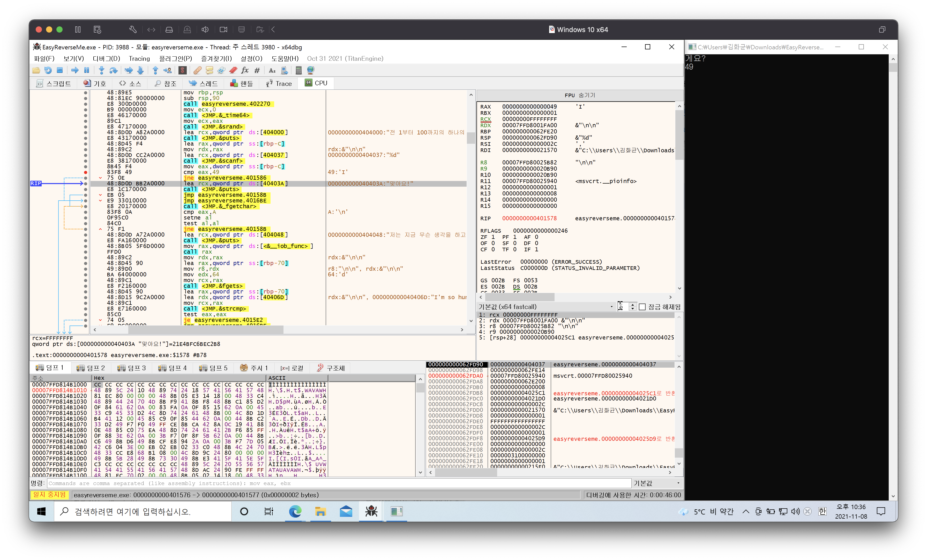This screenshot has width=927, height=560.
Task: Switch to the 핸들 tab
Action: pos(242,83)
